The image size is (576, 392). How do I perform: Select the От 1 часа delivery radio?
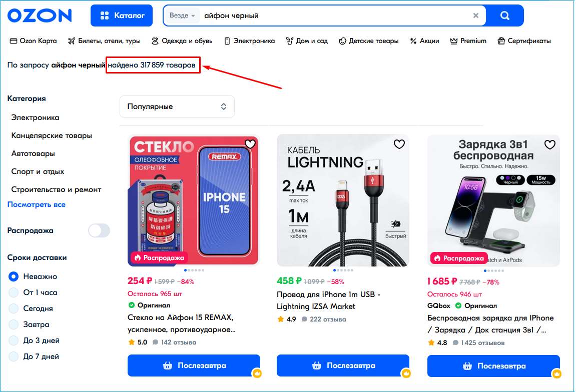(14, 292)
